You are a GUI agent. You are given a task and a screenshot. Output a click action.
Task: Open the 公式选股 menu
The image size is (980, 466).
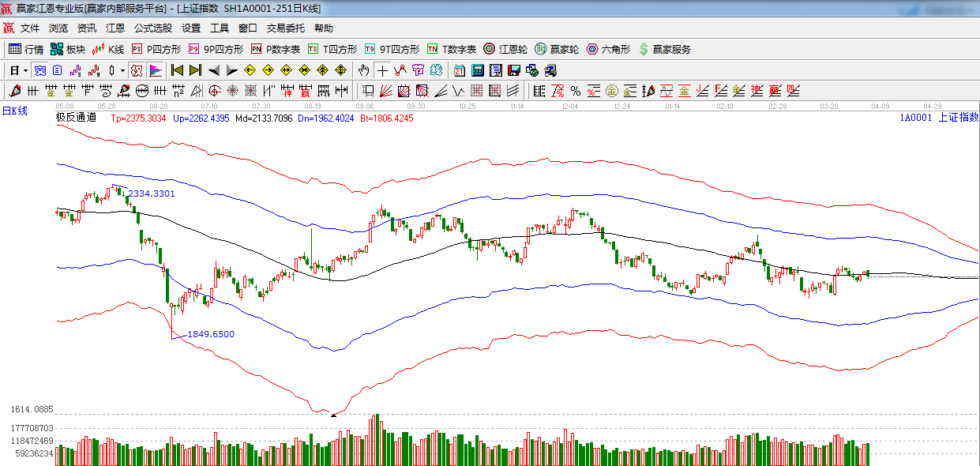pyautogui.click(x=152, y=28)
